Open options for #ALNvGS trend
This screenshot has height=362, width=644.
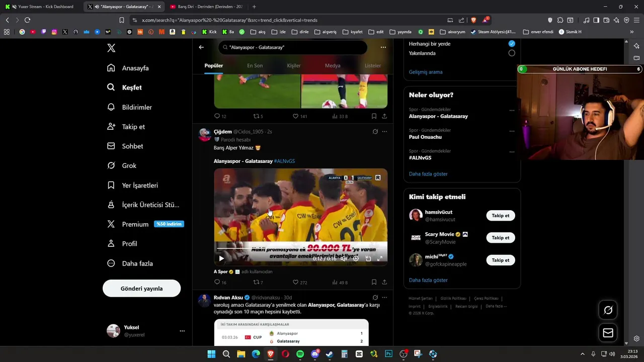pyautogui.click(x=512, y=152)
